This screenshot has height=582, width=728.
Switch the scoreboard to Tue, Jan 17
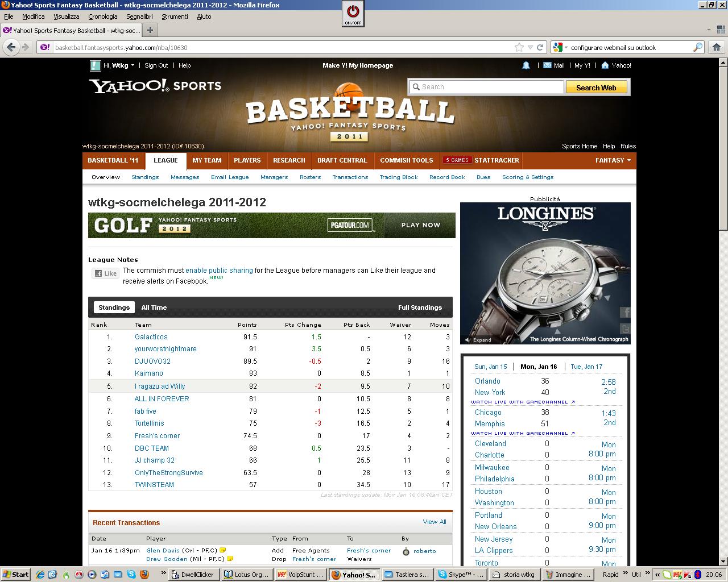pyautogui.click(x=586, y=367)
